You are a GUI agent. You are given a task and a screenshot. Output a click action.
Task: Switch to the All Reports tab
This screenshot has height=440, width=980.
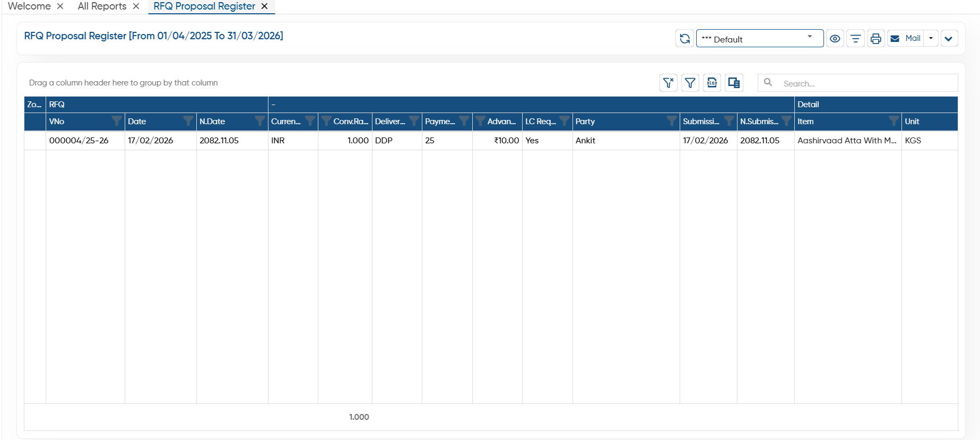point(102,6)
